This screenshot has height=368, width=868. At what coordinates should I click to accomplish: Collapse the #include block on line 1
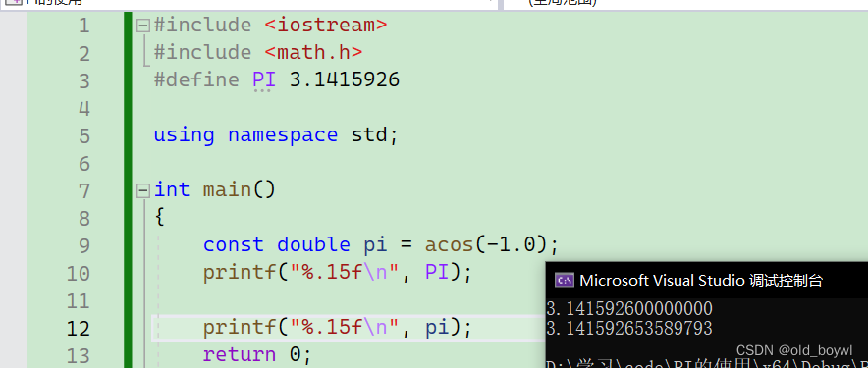pos(142,26)
